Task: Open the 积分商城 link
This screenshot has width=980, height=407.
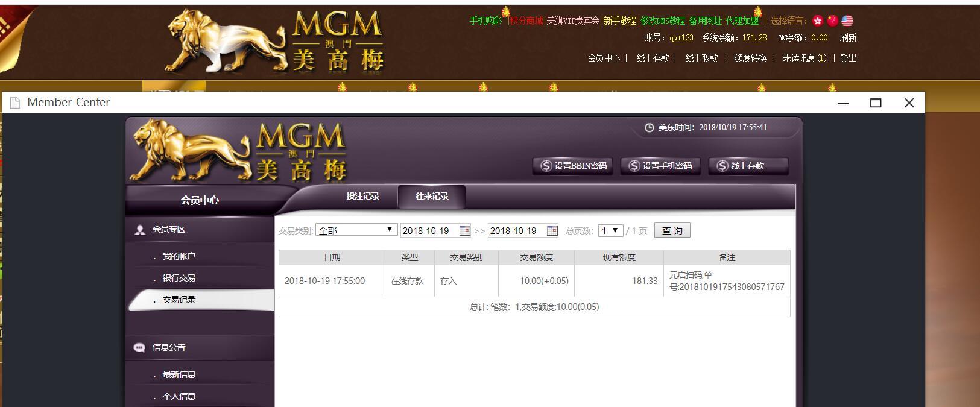Action: point(526,21)
